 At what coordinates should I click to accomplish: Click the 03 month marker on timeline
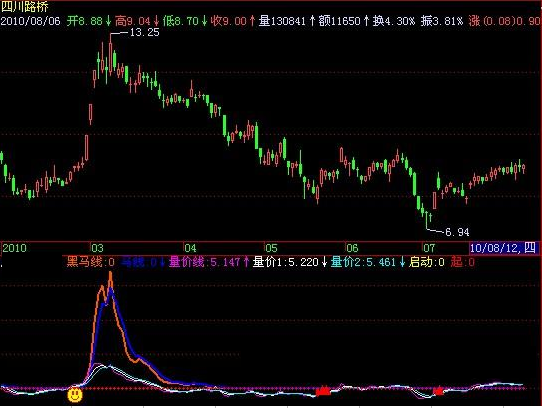tap(97, 248)
